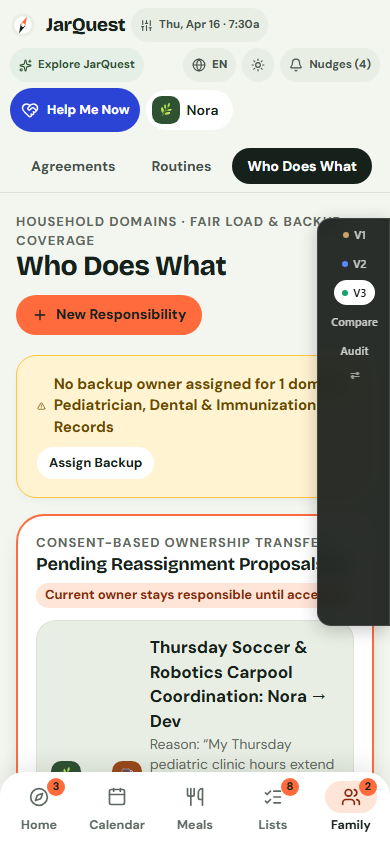Switch to the Agreements tab
The height and width of the screenshot is (844, 390).
point(73,166)
